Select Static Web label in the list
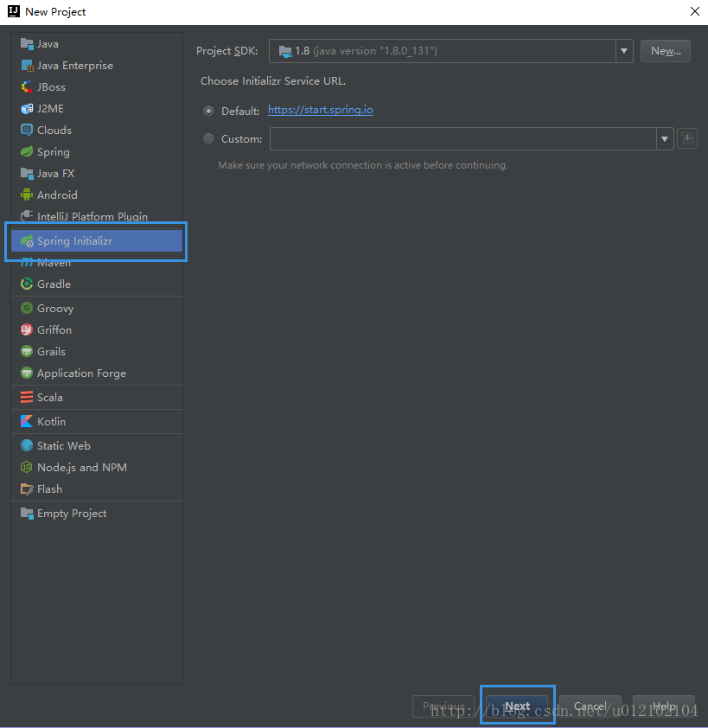 coord(64,446)
